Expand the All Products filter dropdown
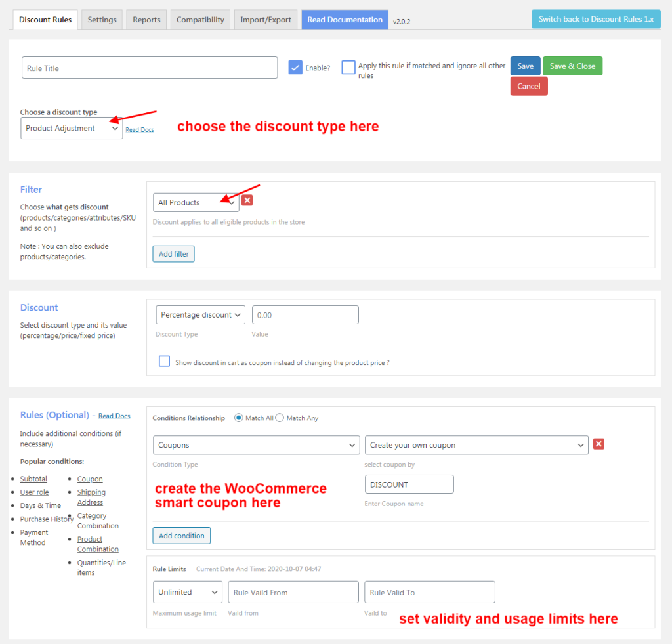 click(196, 202)
